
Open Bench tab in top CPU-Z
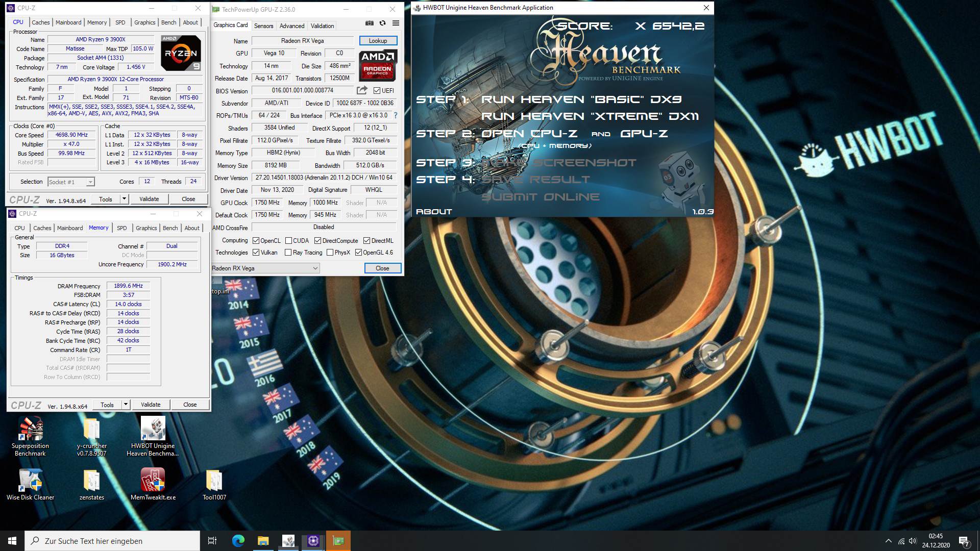click(x=168, y=22)
